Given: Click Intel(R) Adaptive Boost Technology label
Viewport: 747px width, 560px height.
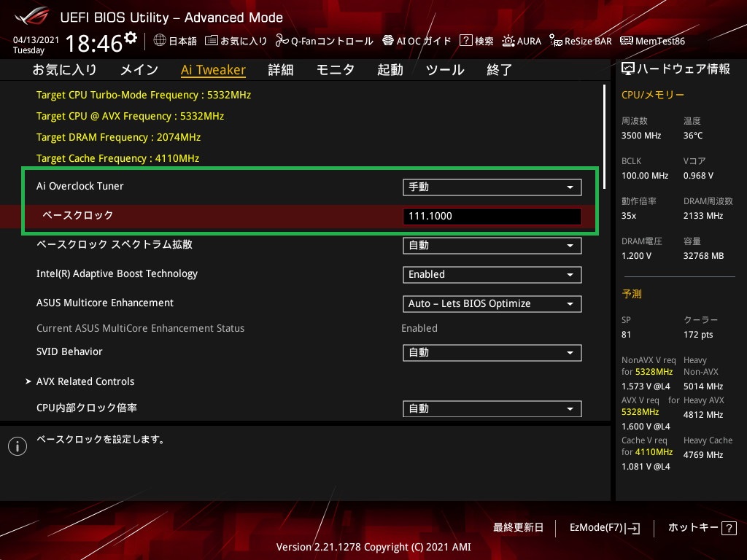Looking at the screenshot, I should (x=117, y=274).
